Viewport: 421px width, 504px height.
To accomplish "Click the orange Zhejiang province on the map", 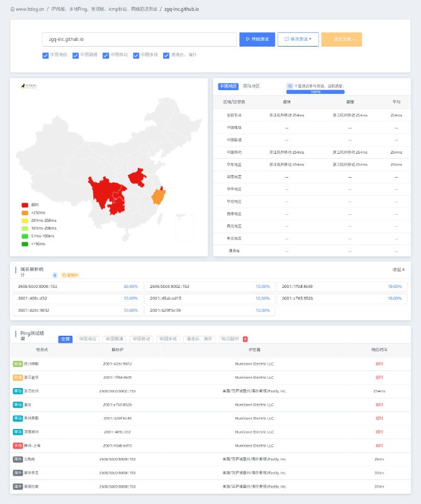I will tap(159, 196).
